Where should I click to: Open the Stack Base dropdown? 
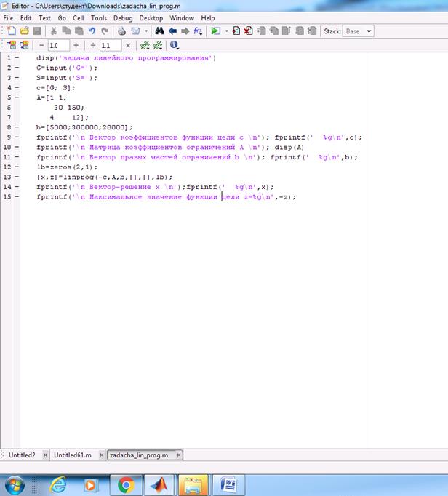click(358, 31)
